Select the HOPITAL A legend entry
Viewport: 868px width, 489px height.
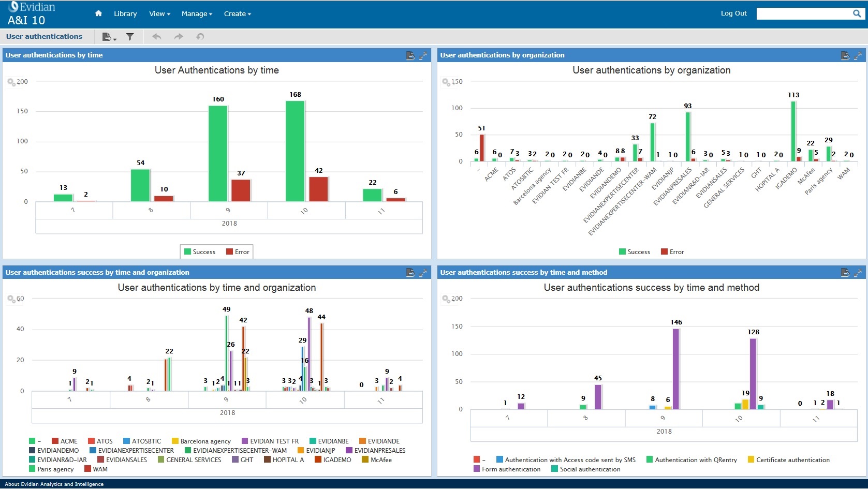tap(284, 460)
